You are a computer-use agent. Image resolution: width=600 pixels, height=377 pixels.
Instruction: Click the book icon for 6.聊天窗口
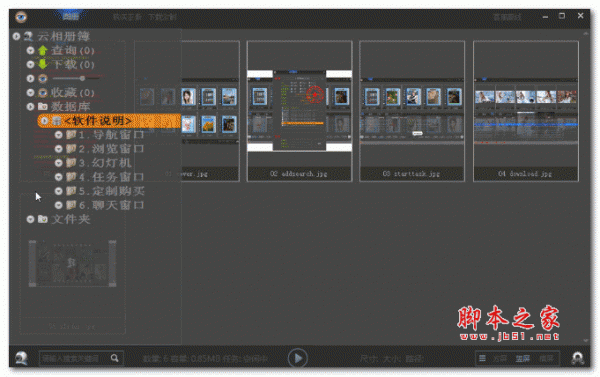pos(71,205)
